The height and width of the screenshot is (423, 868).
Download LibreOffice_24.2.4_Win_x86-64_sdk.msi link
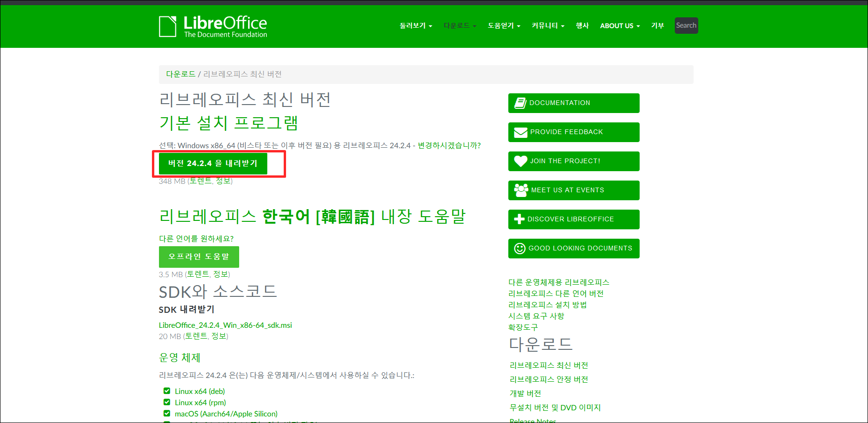point(225,325)
